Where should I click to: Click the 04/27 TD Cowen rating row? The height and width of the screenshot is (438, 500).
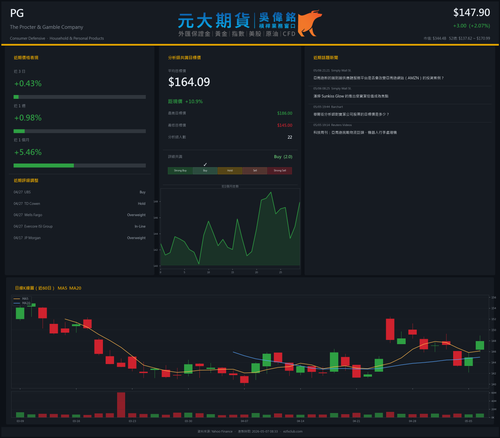[x=80, y=204]
